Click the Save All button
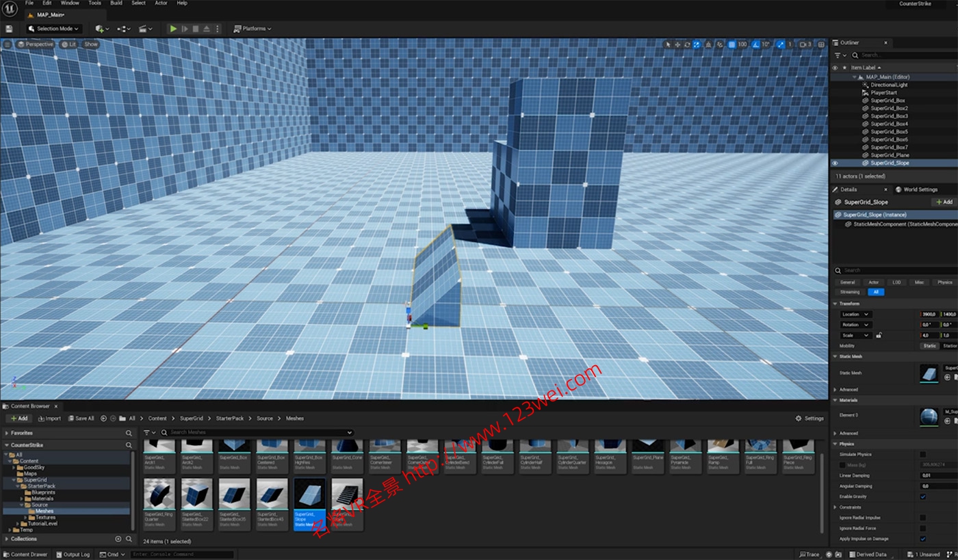The image size is (958, 560). point(81,418)
